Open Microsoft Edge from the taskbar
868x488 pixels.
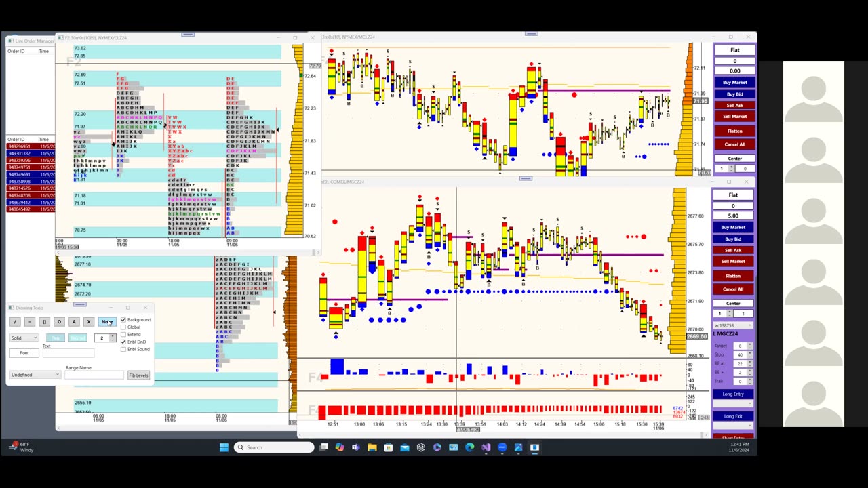pyautogui.click(x=469, y=447)
